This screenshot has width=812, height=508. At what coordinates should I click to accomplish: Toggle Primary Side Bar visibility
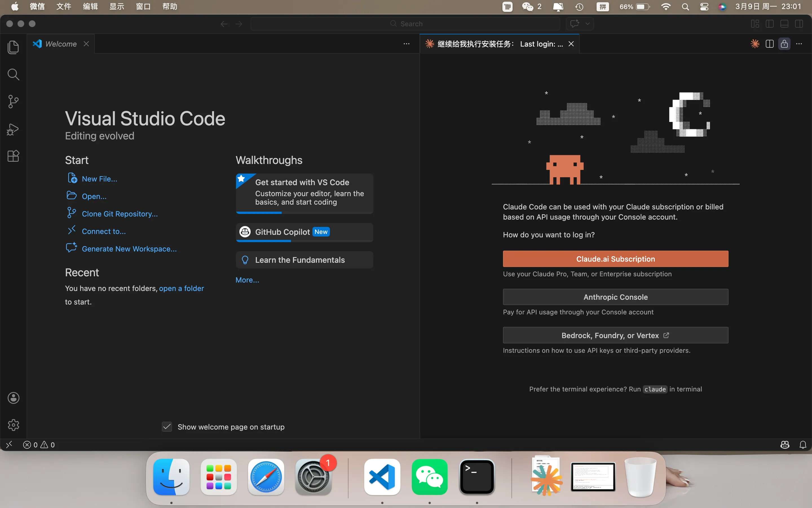[770, 24]
